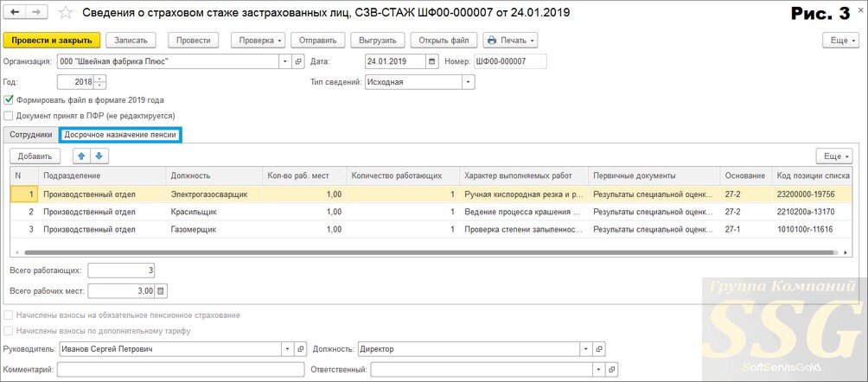This screenshot has height=382, width=868.
Task: Go forward with the right arrow button
Action: point(36,11)
